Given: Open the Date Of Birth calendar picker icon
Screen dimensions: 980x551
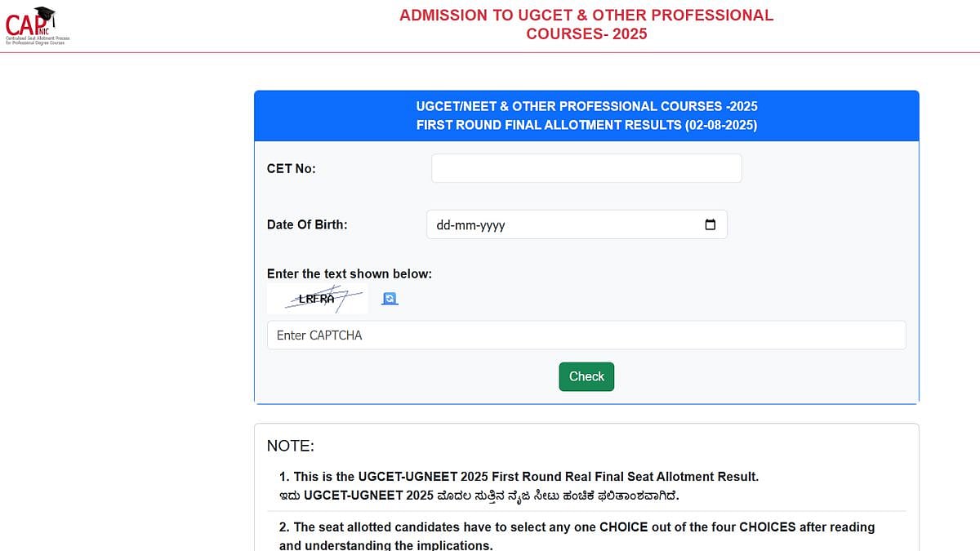Looking at the screenshot, I should [x=710, y=224].
